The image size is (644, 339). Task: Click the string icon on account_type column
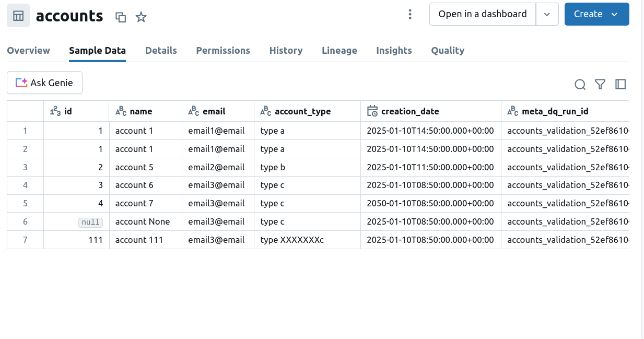pos(266,111)
